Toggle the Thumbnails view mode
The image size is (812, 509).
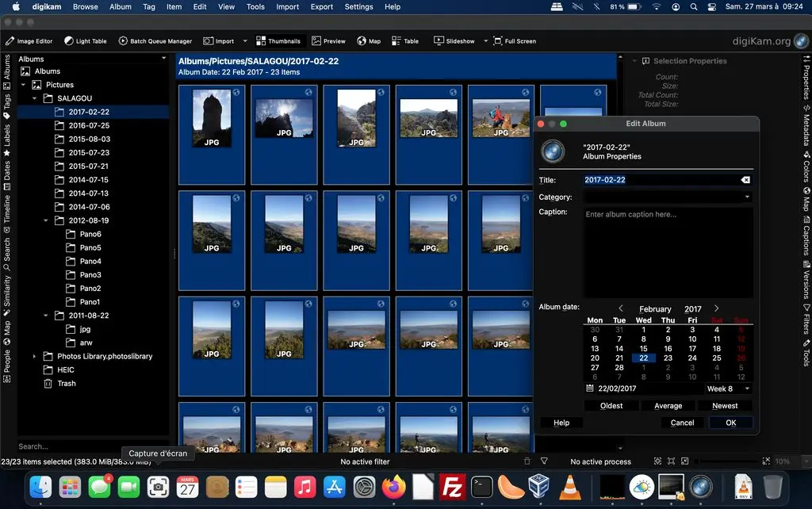click(278, 40)
